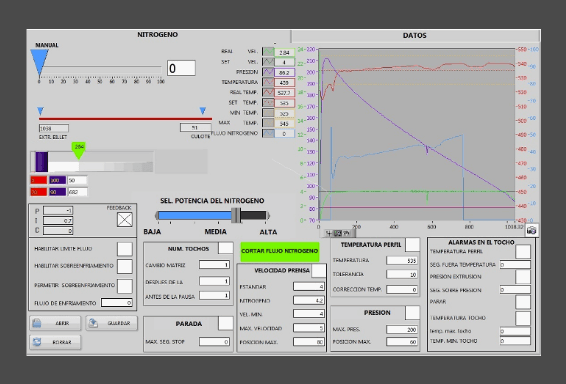Click the ABRIR button
Image resolution: width=566 pixels, height=384 pixels.
coord(55,323)
